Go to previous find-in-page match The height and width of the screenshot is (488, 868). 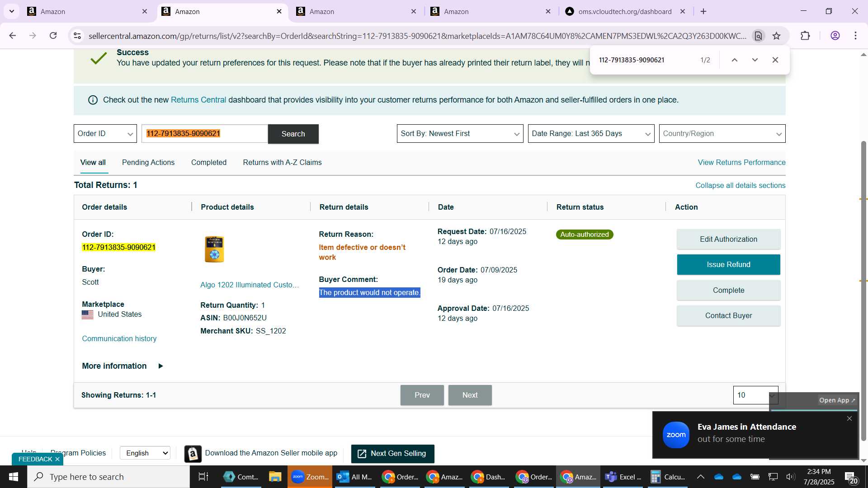pos(735,60)
